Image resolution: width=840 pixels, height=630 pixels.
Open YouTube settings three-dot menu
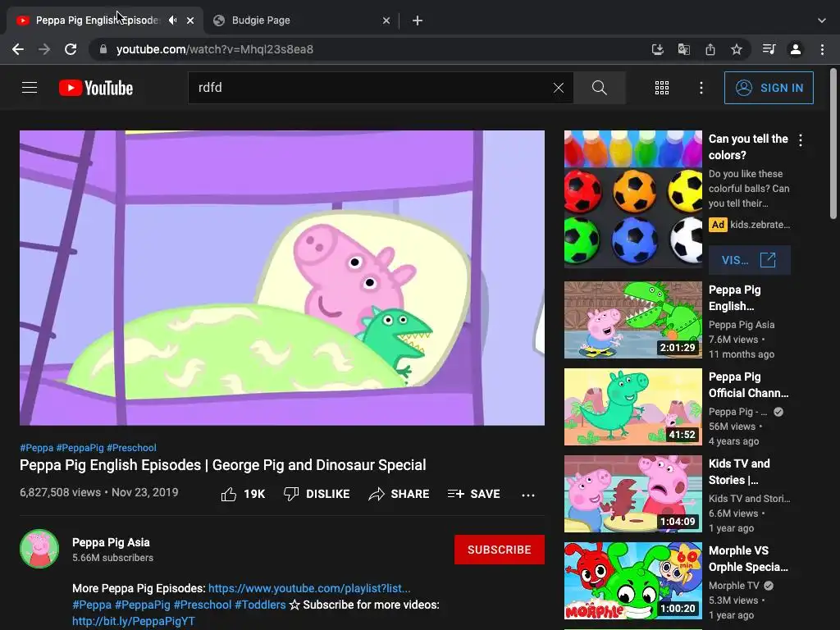701,88
